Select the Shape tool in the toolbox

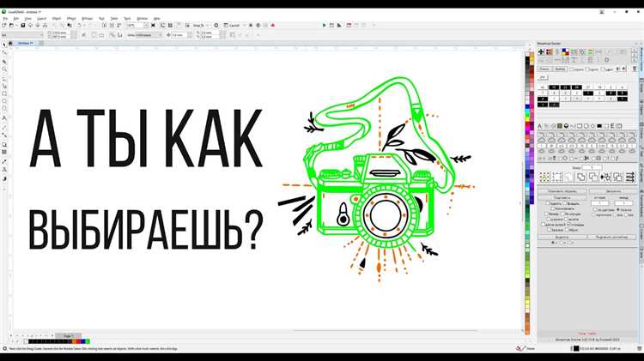tap(4, 52)
